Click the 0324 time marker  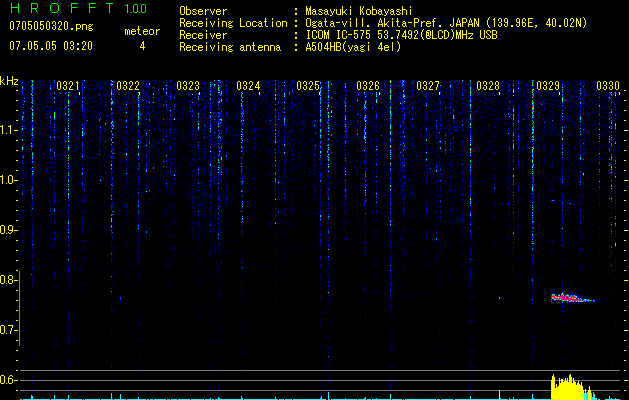248,86
